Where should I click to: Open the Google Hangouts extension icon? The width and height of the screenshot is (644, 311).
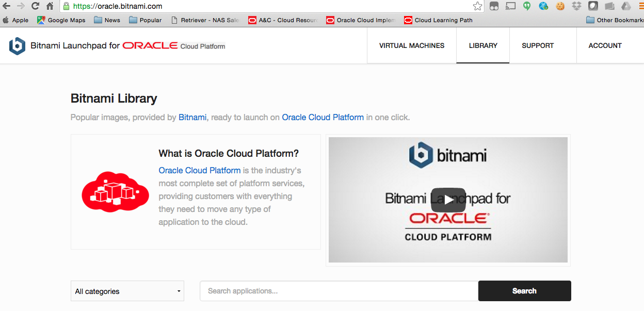[x=526, y=7]
